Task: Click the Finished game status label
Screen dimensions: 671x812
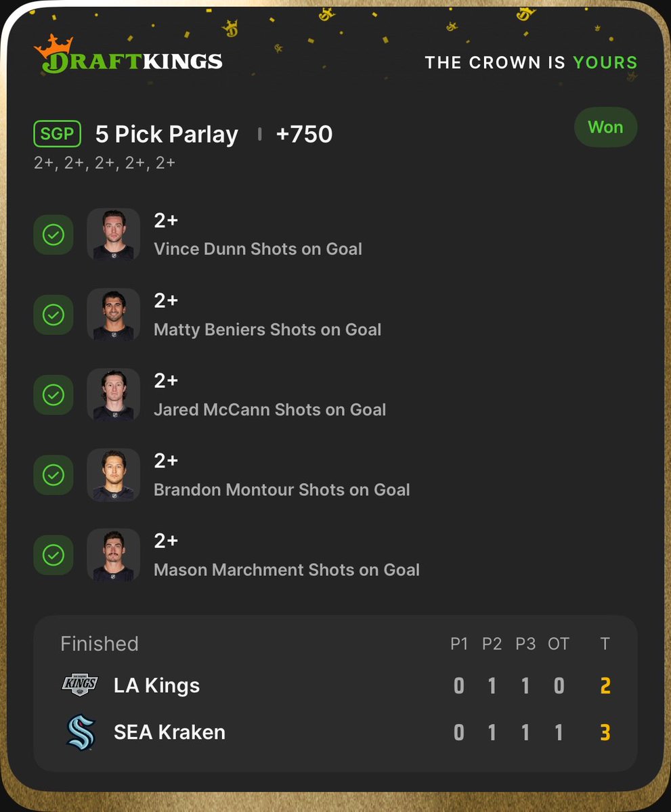Action: tap(100, 644)
